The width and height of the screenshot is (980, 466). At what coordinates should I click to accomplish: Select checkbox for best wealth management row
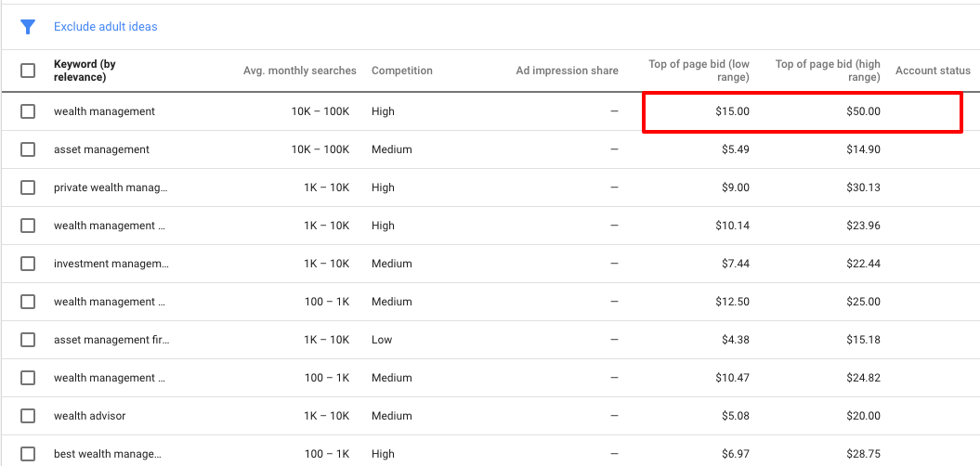point(28,454)
